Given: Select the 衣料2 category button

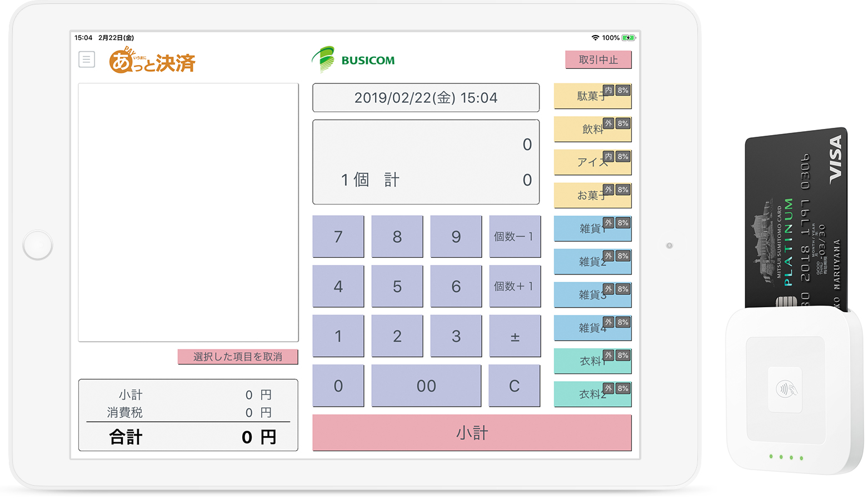Looking at the screenshot, I should point(592,394).
